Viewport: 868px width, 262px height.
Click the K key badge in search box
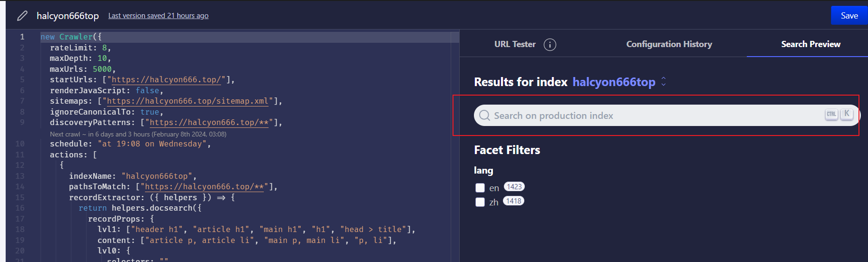847,114
